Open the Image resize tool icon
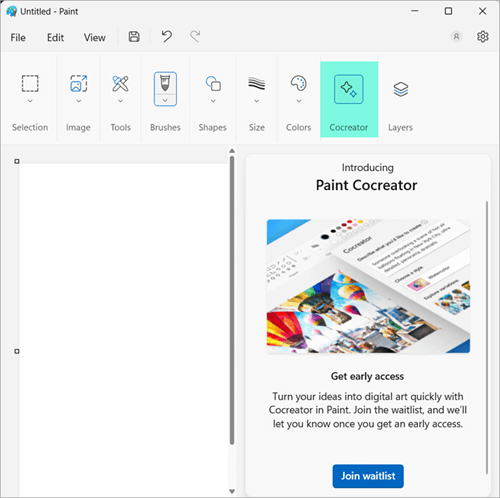 click(79, 83)
